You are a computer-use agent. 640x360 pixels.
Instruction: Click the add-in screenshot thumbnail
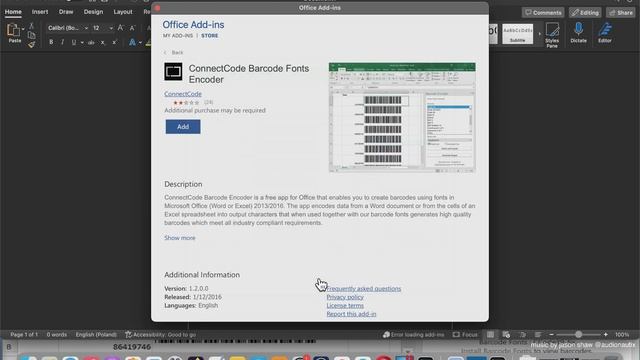(x=402, y=118)
